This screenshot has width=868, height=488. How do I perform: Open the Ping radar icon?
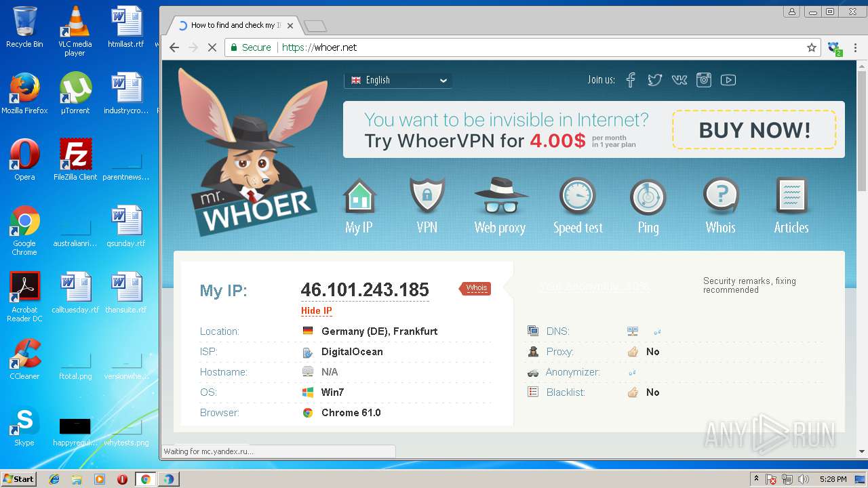pyautogui.click(x=648, y=197)
